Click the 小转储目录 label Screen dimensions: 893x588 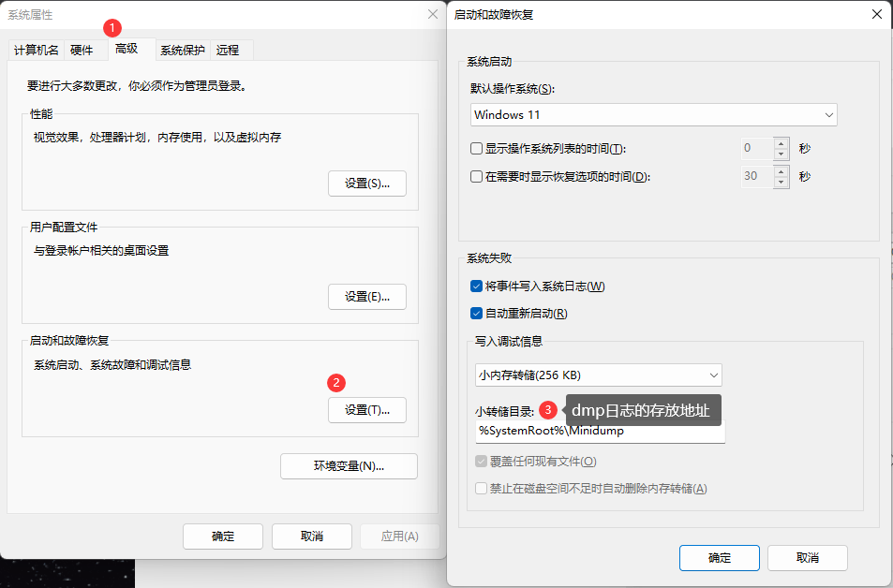[504, 411]
